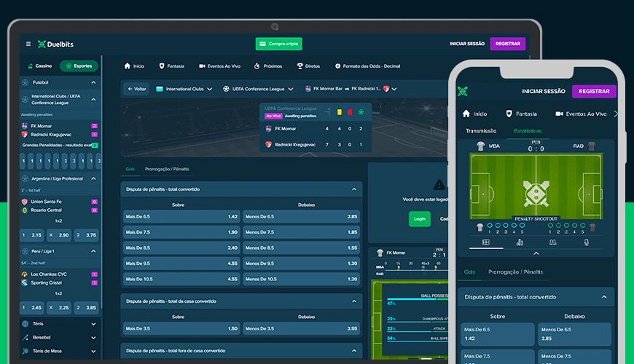Open the Gols tab on the laptop

130,169
